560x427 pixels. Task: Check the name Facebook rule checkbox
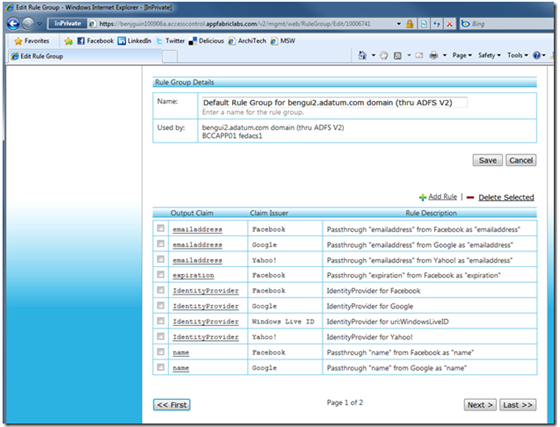(x=161, y=352)
